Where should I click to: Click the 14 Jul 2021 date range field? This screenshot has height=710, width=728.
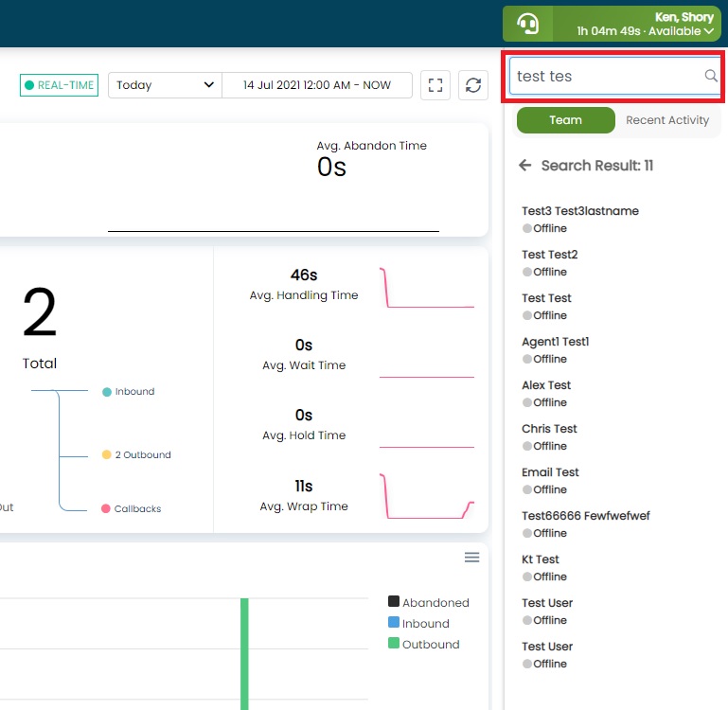click(x=317, y=85)
